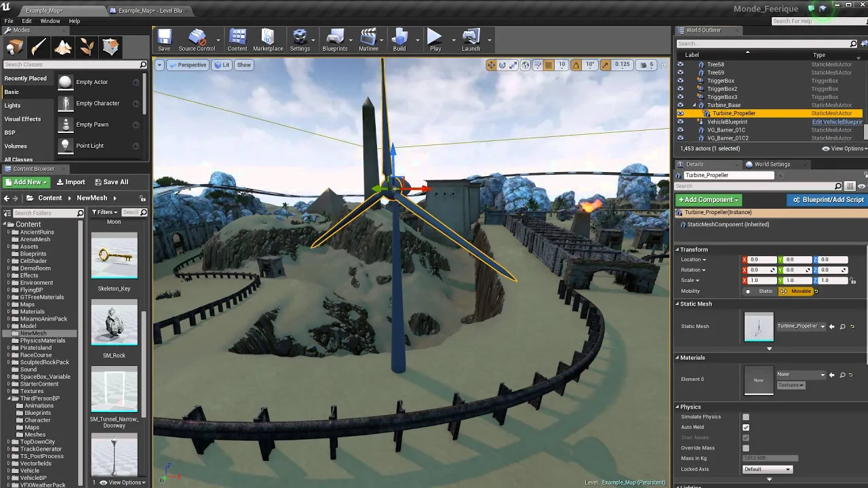Screen dimensions: 868x488
Task: Click the scale lock padlock icon
Action: click(x=852, y=281)
